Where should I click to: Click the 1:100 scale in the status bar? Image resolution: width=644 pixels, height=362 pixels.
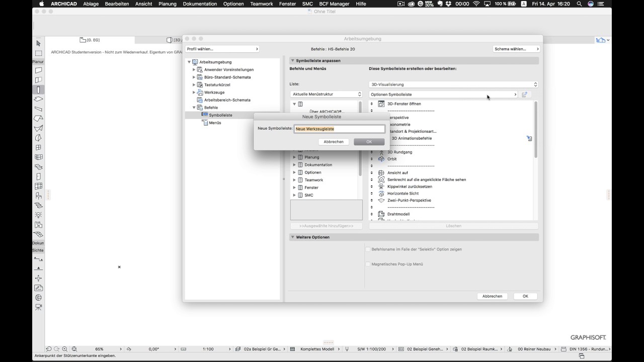click(x=208, y=349)
